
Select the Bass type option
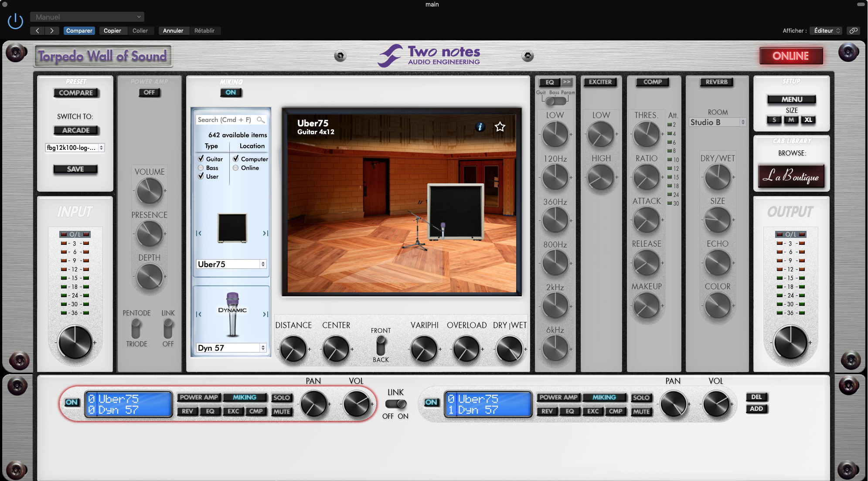[x=201, y=168]
